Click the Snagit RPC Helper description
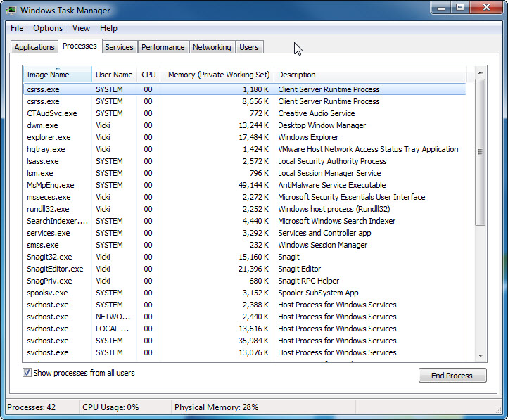This screenshot has height=420, width=508. pos(309,281)
